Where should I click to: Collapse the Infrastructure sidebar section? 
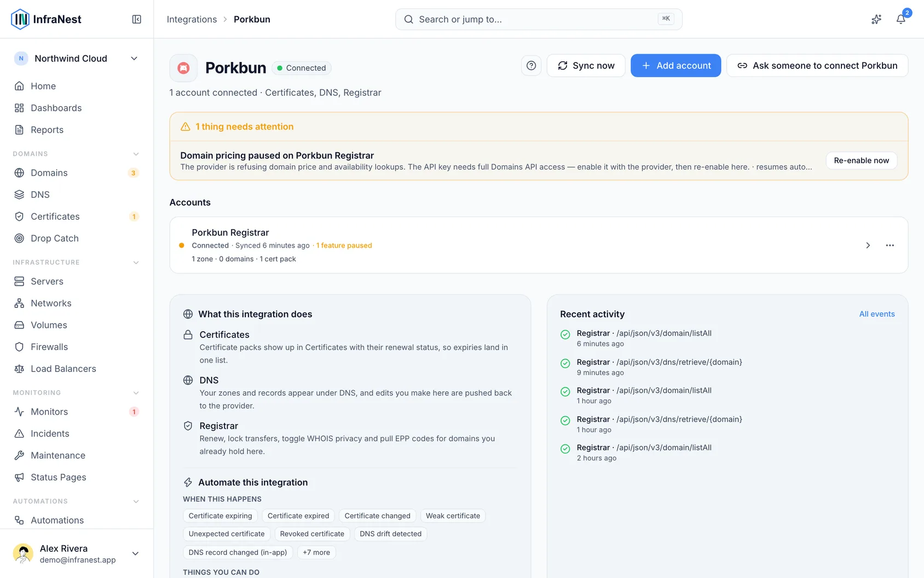tap(136, 262)
